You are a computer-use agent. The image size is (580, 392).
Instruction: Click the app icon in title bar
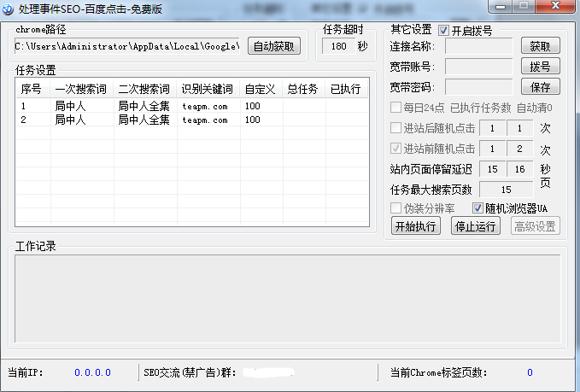[x=8, y=9]
